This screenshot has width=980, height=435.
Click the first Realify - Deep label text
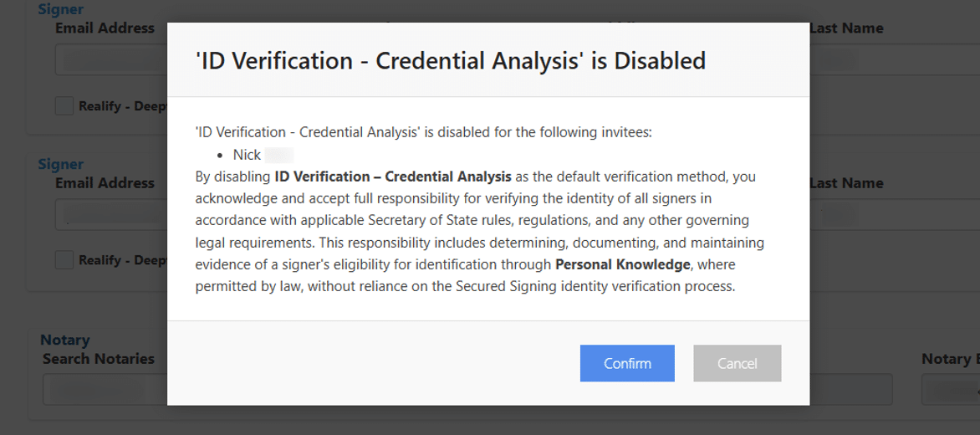[x=122, y=106]
